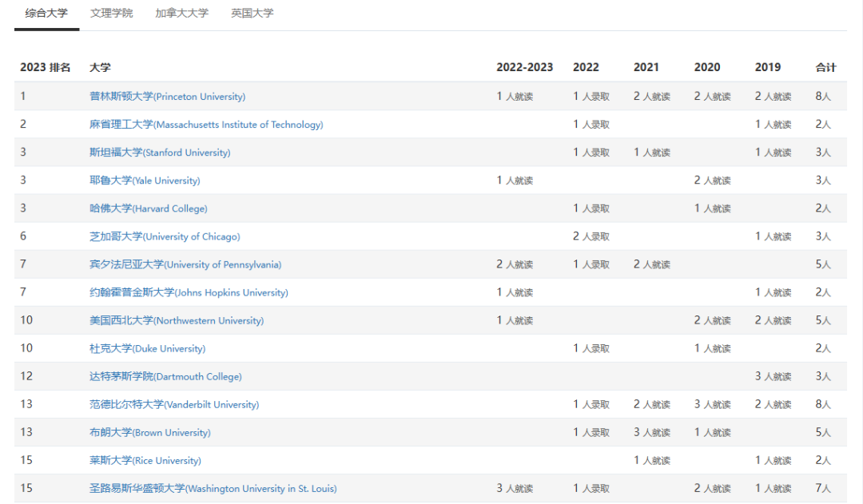Image resolution: width=863 pixels, height=504 pixels.
Task: Click Brown's 3 人就读 cell under 2021
Action: point(652,432)
